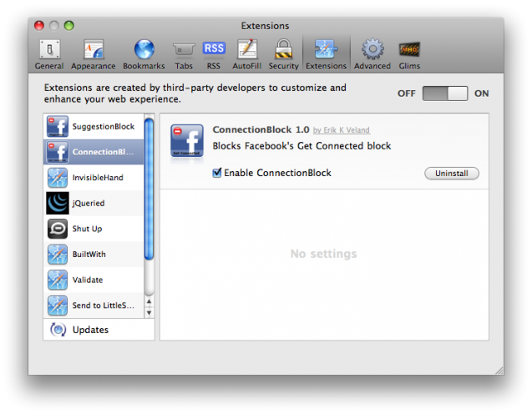This screenshot has height=414, width=532.
Task: Click the ConnectionBl... selected row text
Action: point(103,152)
